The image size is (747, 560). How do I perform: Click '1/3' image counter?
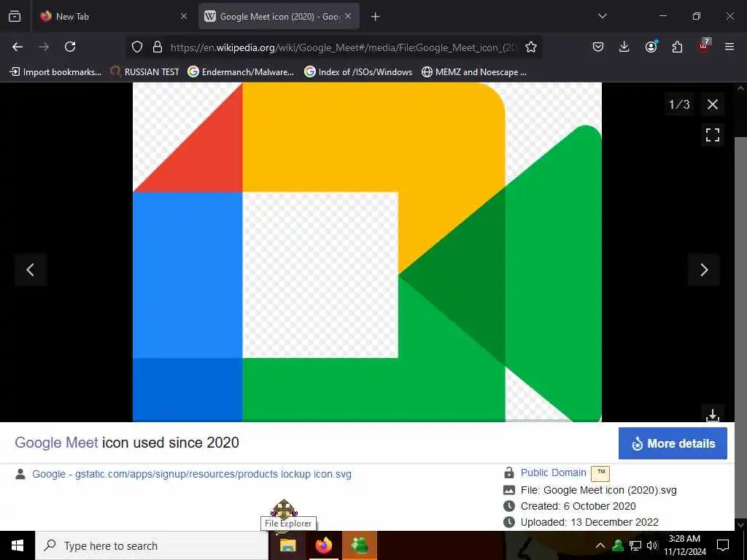coord(679,104)
